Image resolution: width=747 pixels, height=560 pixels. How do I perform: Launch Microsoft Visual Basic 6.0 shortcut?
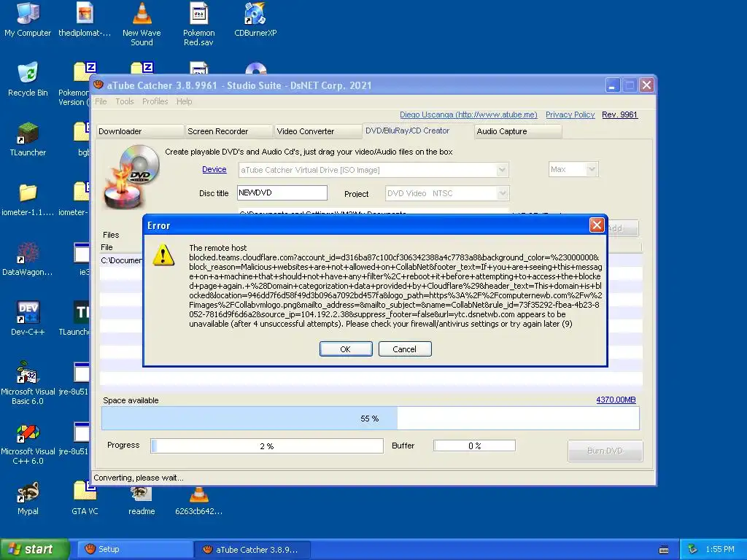click(x=28, y=382)
